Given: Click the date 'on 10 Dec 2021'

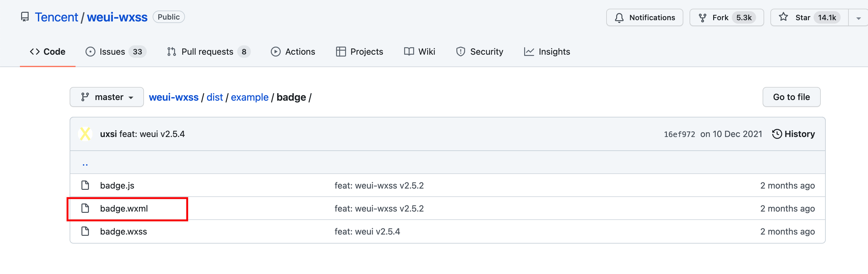Looking at the screenshot, I should (x=731, y=134).
